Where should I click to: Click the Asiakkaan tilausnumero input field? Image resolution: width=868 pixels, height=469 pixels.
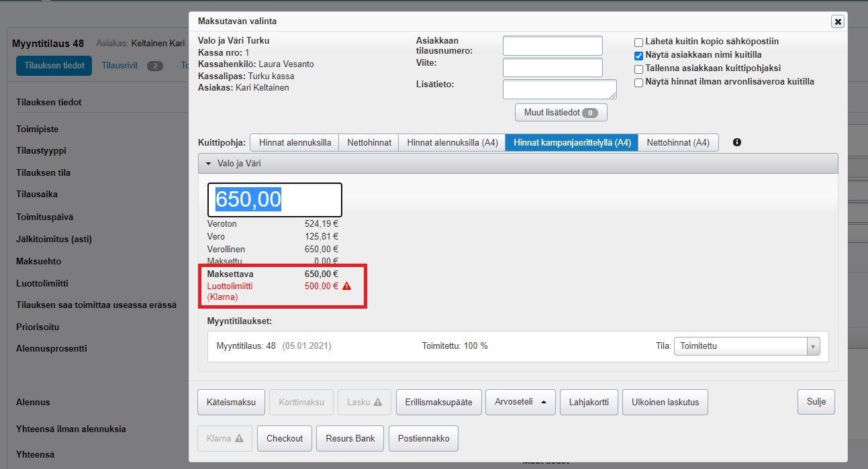point(552,46)
